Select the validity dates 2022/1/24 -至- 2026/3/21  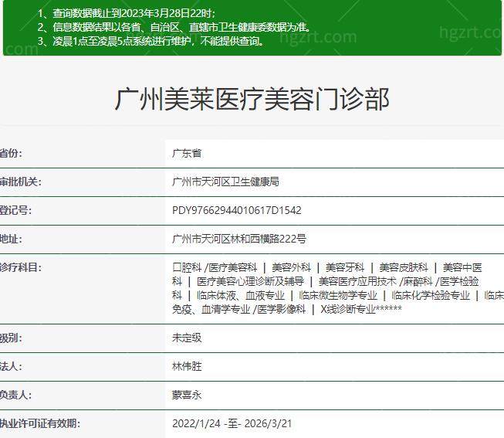point(232,423)
